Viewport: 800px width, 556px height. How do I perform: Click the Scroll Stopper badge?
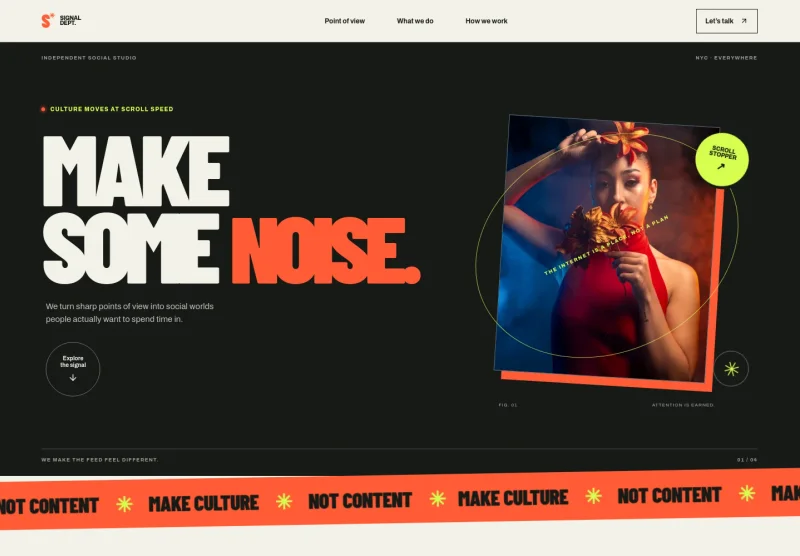(x=722, y=159)
